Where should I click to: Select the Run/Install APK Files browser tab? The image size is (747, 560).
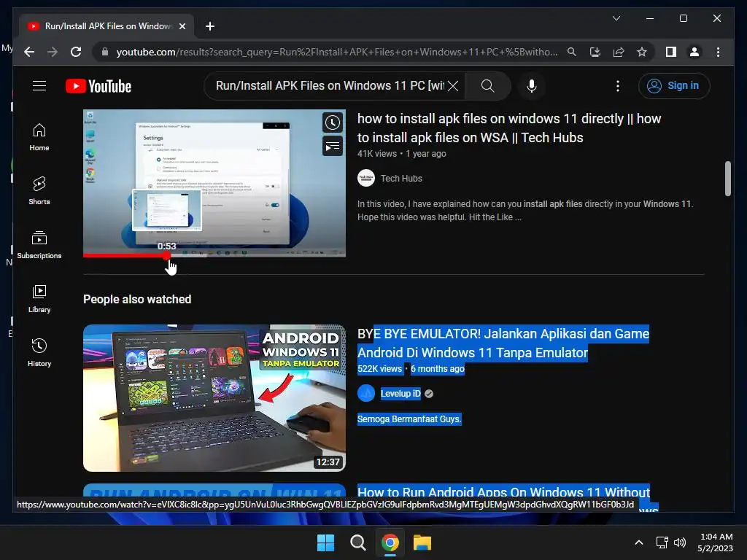[x=107, y=26]
